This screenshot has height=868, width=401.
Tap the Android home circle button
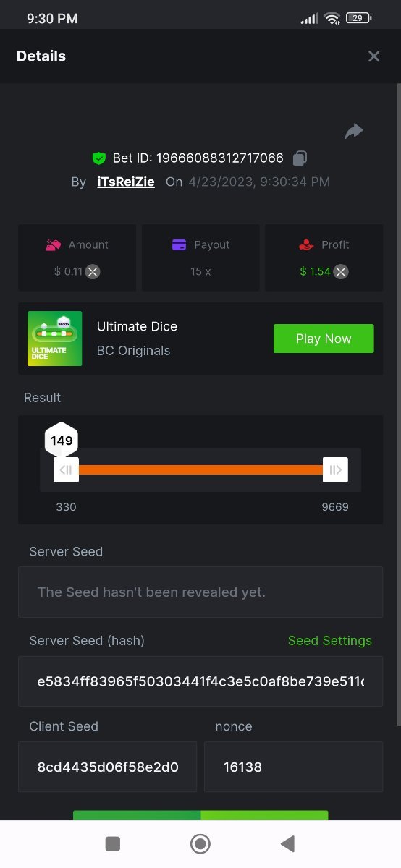click(x=200, y=843)
